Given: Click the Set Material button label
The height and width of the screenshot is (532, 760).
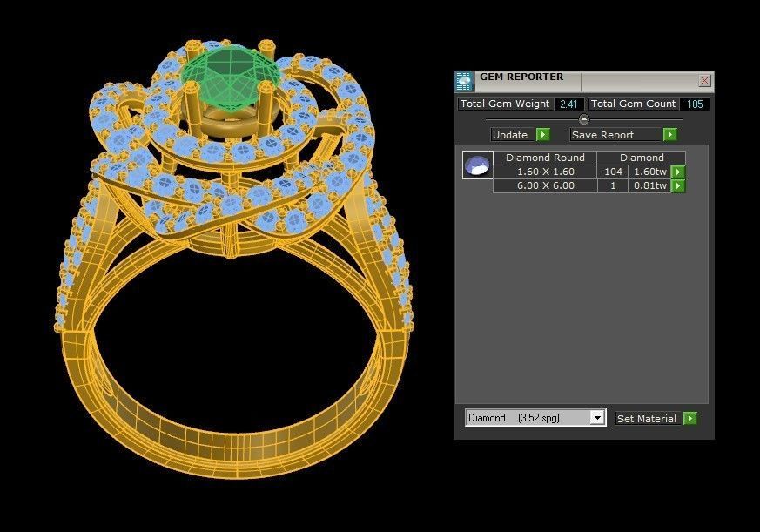Looking at the screenshot, I should coord(649,419).
